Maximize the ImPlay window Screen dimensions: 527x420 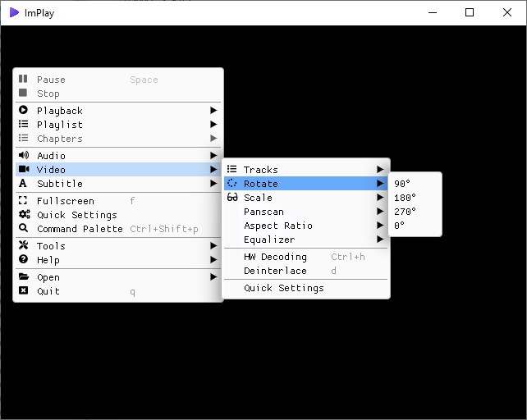(x=470, y=12)
